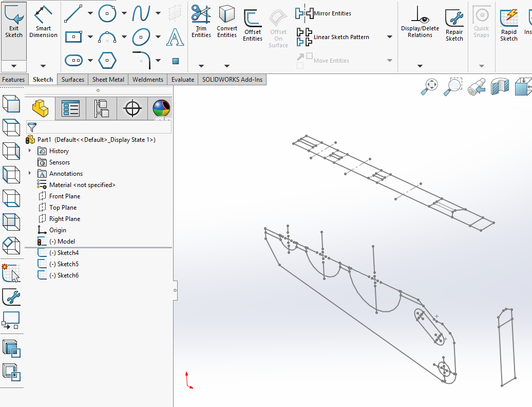Click the Previous View icon
This screenshot has height=407, width=532.
[x=477, y=87]
